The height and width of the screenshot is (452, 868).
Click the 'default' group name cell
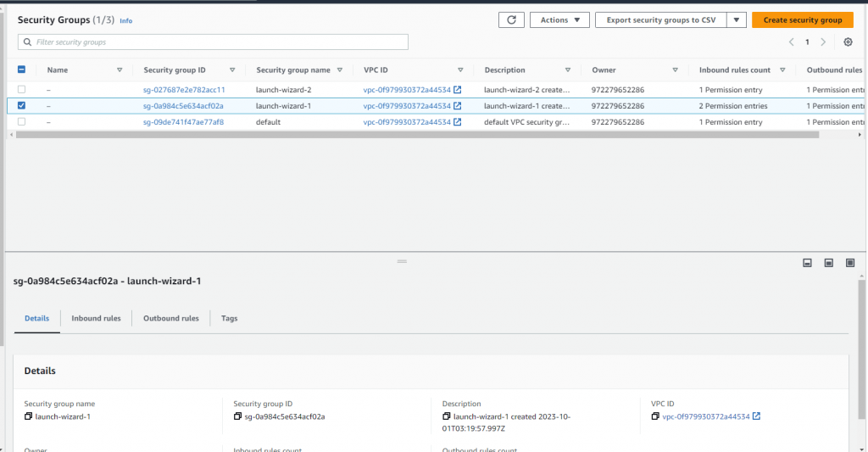pos(268,122)
